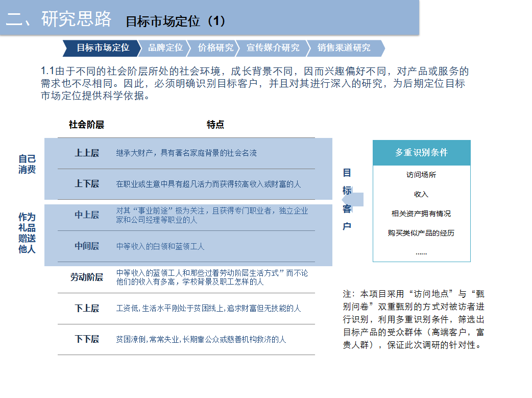Switch to the 品牌定位 tab
Image resolution: width=532 pixels, height=398 pixels.
coord(165,48)
